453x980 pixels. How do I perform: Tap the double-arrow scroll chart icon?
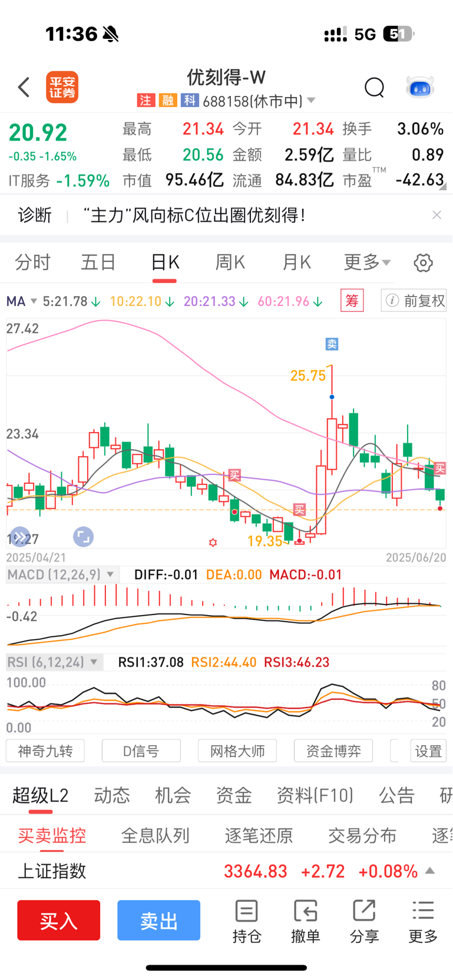(x=19, y=537)
